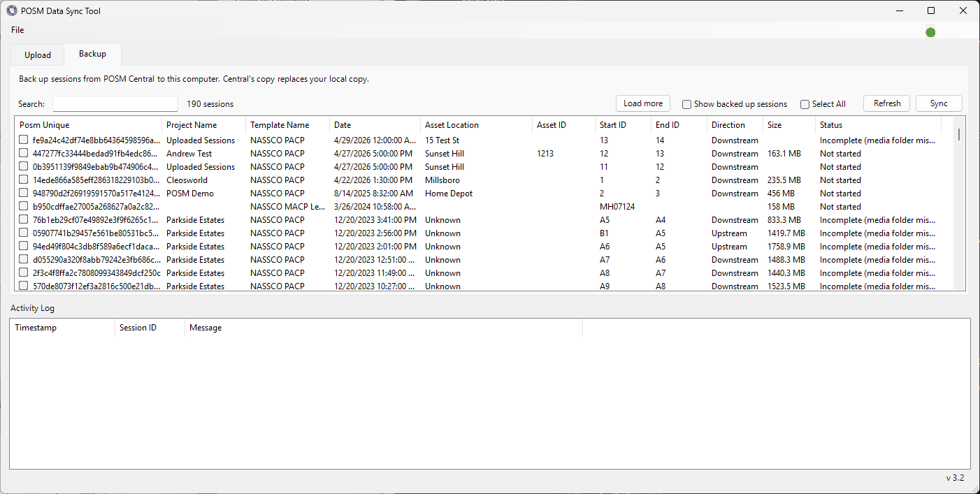
Task: Sort by Project Name column header
Action: [204, 125]
